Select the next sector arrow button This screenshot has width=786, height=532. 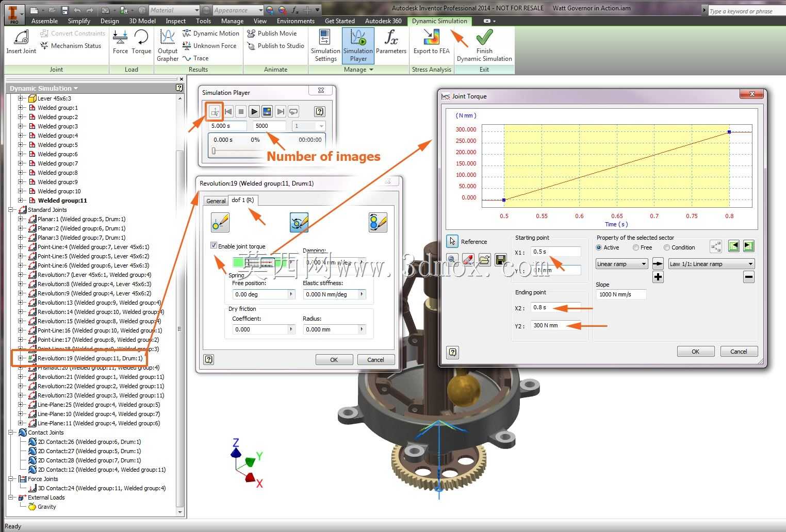click(749, 246)
